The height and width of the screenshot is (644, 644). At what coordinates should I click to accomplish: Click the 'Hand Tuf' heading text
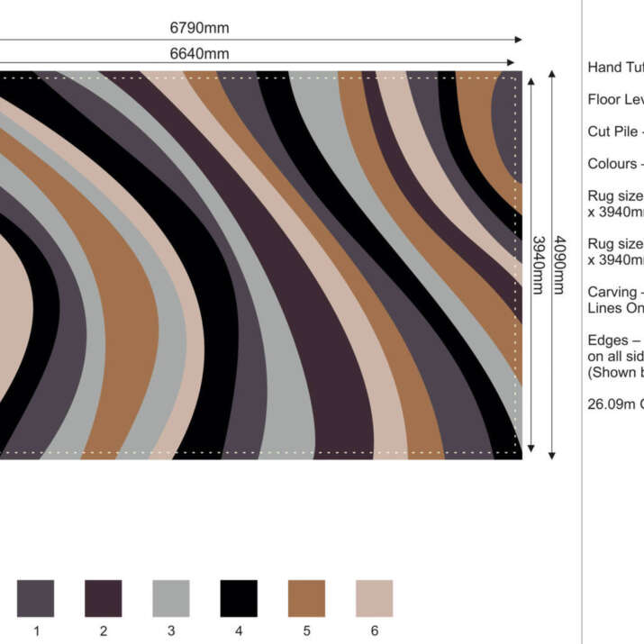616,68
